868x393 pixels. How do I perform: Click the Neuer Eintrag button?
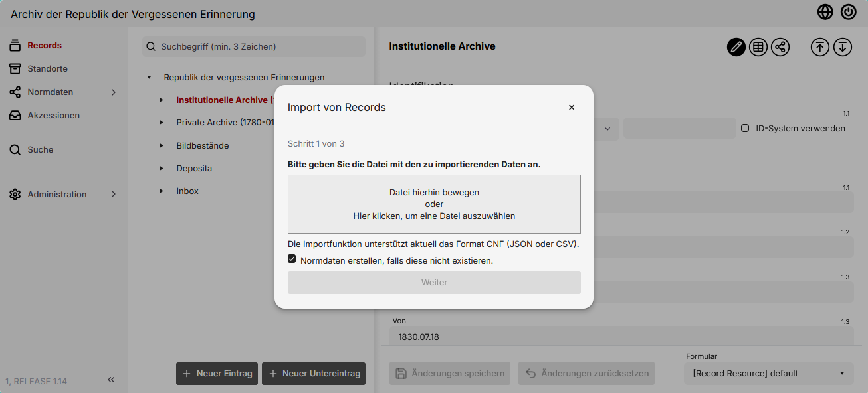(x=217, y=374)
